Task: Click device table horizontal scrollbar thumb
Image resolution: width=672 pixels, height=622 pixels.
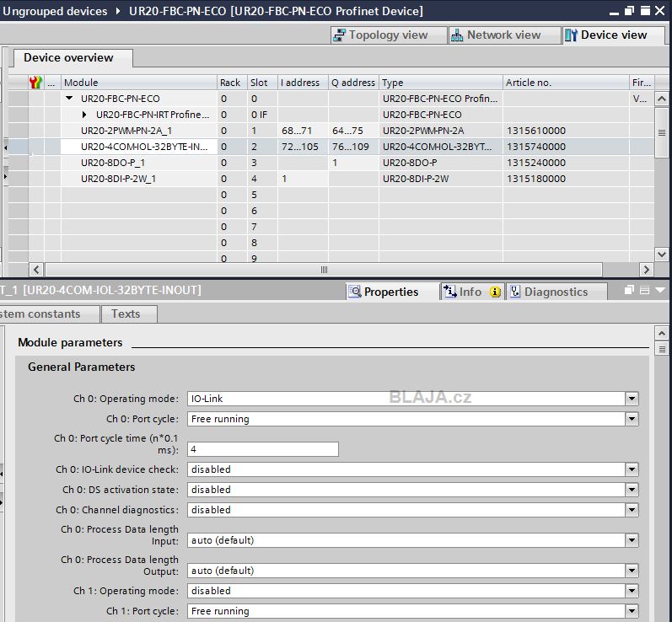Action: (x=324, y=270)
